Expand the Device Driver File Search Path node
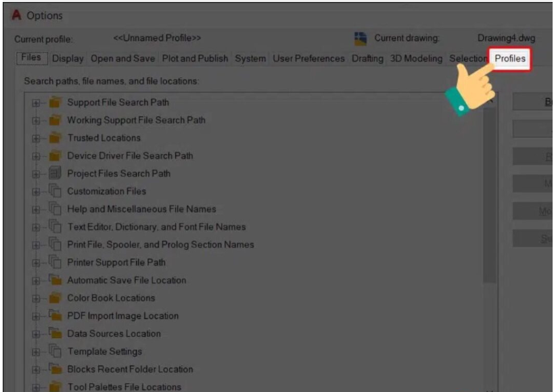This screenshot has height=392, width=556. 36,156
